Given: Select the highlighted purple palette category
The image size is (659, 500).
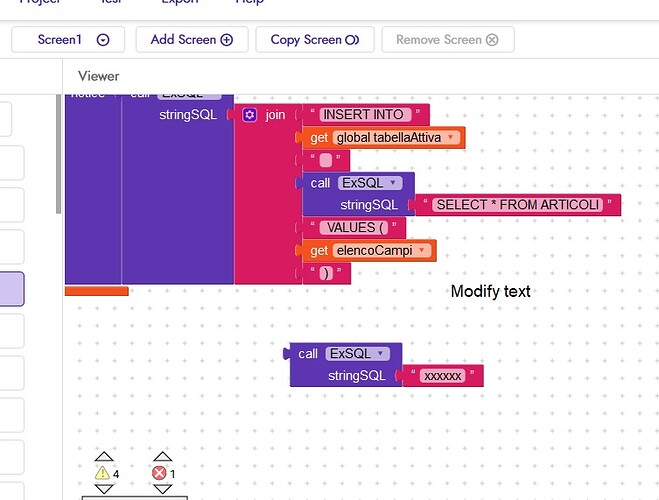Looking at the screenshot, I should point(12,289).
